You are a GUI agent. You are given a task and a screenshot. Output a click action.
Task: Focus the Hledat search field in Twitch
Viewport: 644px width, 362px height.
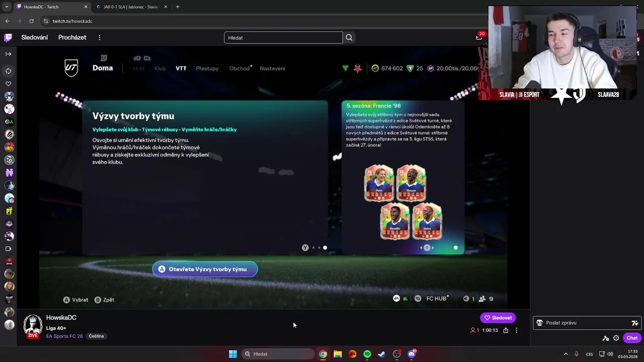283,38
